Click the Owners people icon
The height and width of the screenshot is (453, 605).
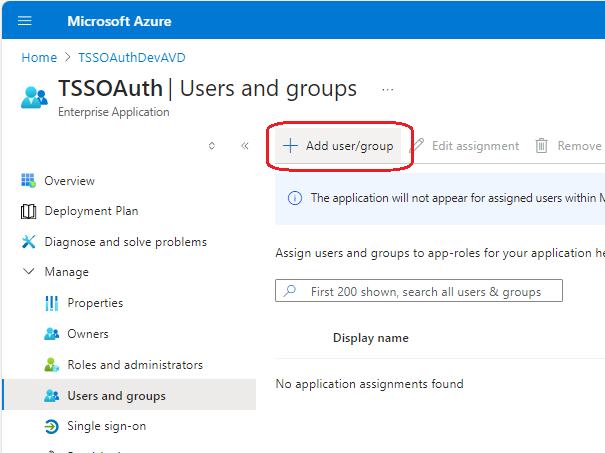click(51, 334)
